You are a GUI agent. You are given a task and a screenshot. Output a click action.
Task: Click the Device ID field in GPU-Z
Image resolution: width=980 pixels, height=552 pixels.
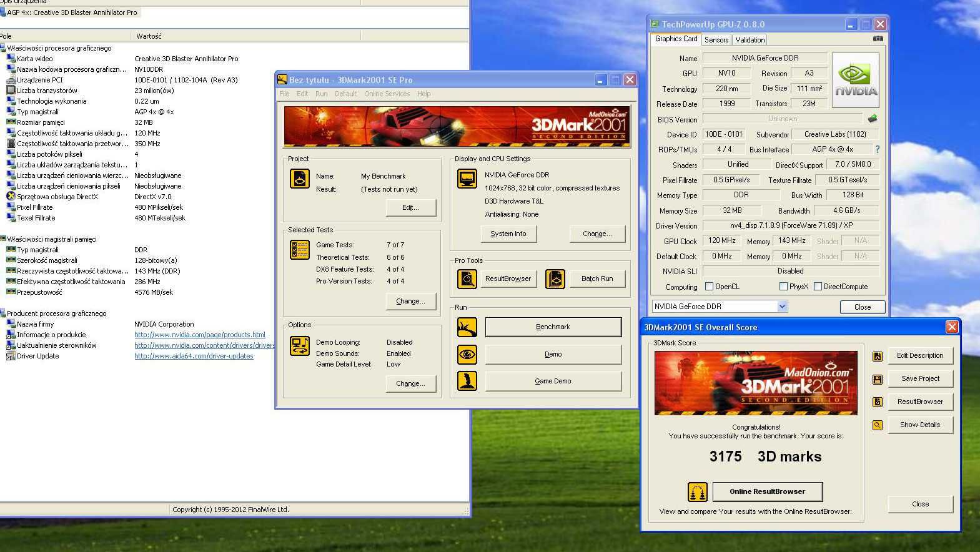(x=723, y=134)
